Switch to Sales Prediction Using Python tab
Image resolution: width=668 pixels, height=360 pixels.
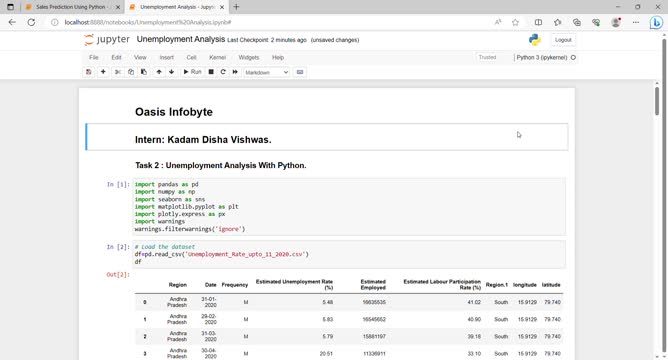pyautogui.click(x=70, y=7)
